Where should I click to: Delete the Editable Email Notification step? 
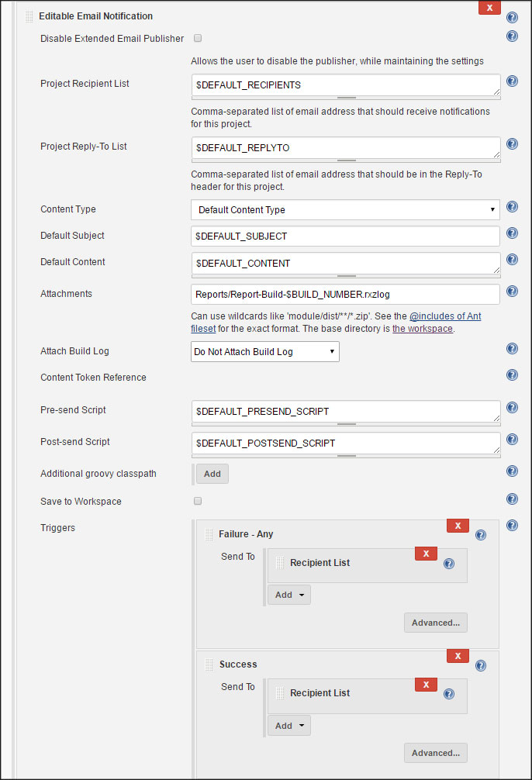(x=489, y=8)
